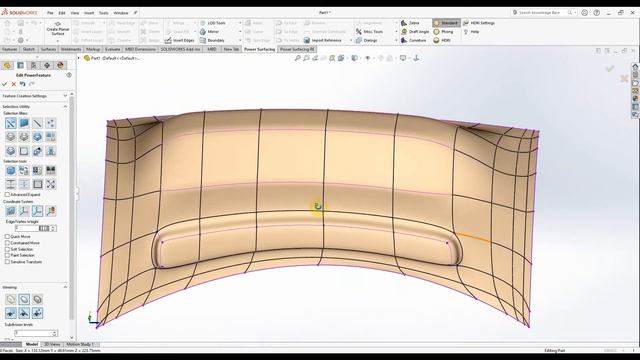The image size is (640, 360).
Task: Collapse the Viewing section
Action: [65, 287]
